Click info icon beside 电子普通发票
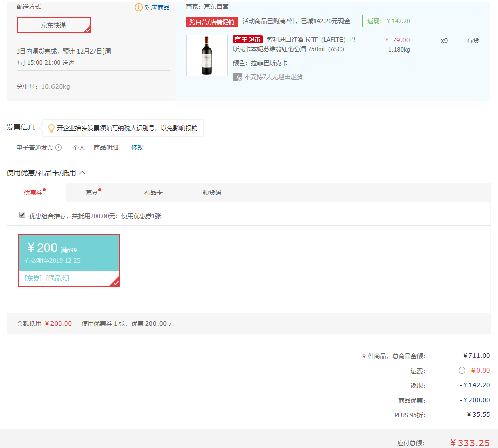 coord(59,148)
